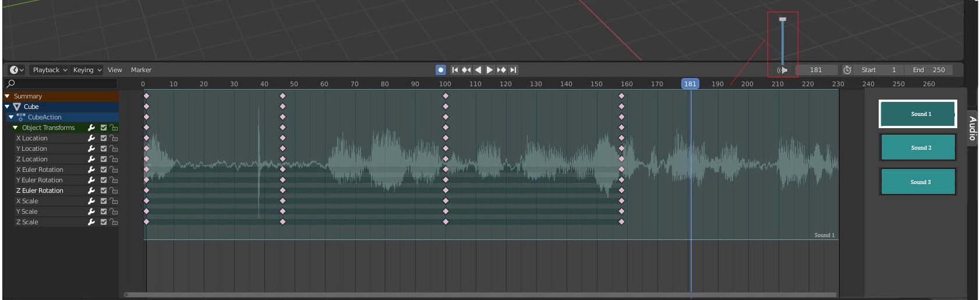Screen dimensions: 980x300
Task: Collapse the Object Transforms group
Action: pos(15,128)
